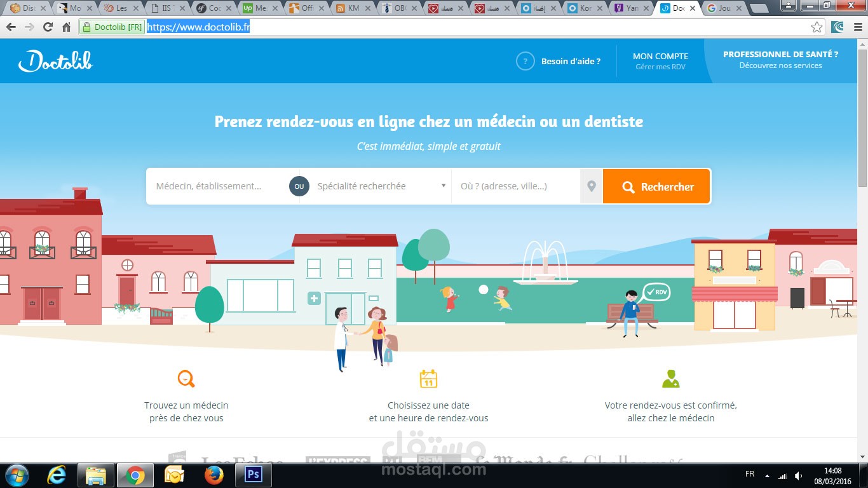This screenshot has width=868, height=488.
Task: Click the yellow calendar date icon
Action: point(428,379)
